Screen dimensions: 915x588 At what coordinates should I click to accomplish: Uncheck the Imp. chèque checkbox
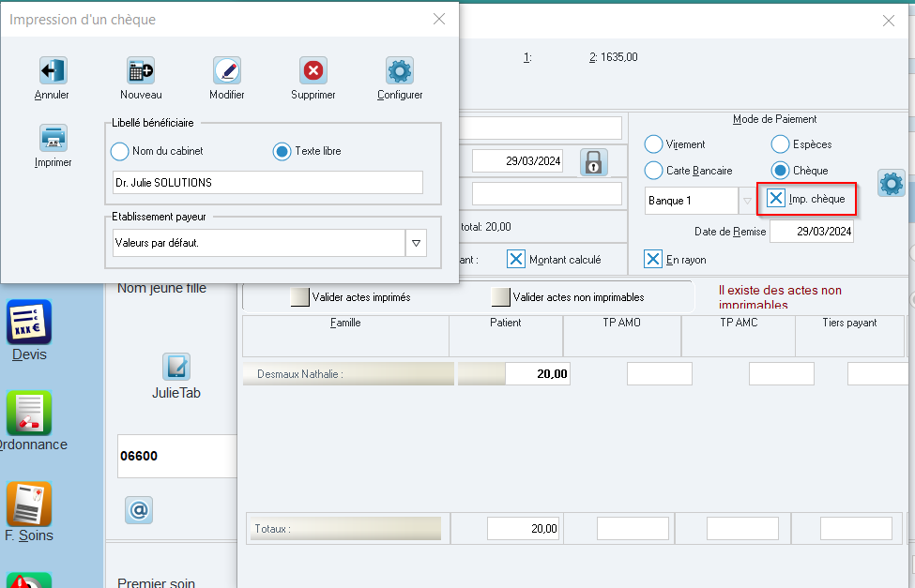(775, 198)
